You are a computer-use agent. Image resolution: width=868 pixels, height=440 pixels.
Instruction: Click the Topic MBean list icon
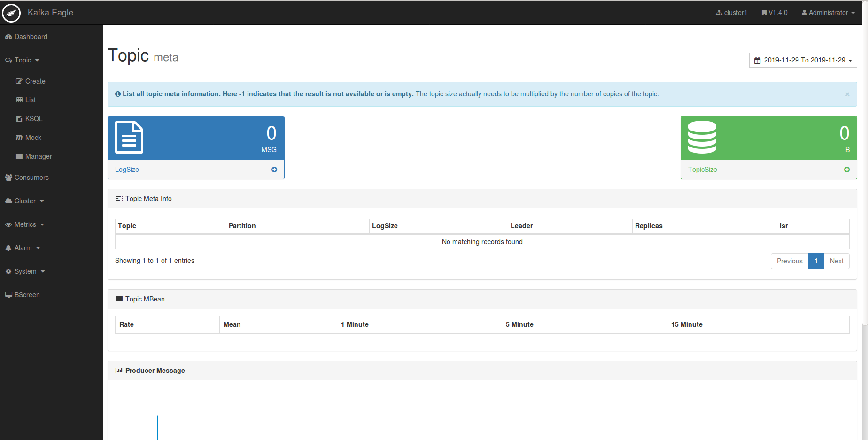point(119,299)
